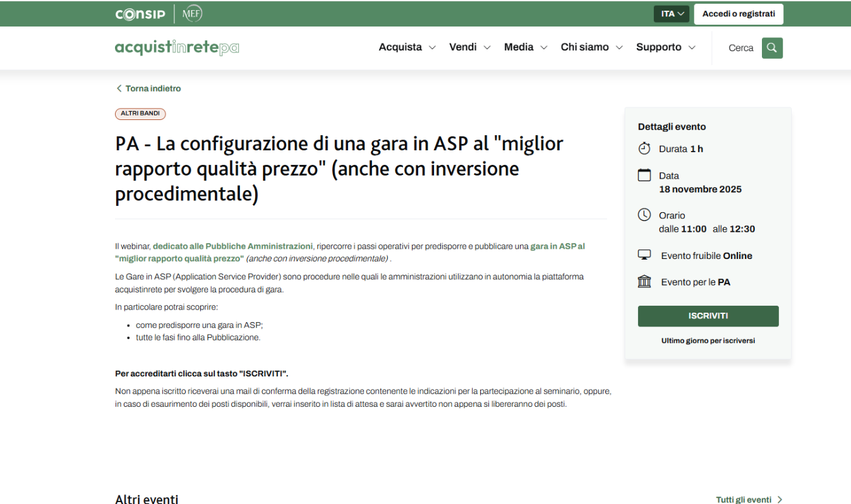Expand the Vendi menu
Image resolution: width=851 pixels, height=504 pixels.
point(469,47)
